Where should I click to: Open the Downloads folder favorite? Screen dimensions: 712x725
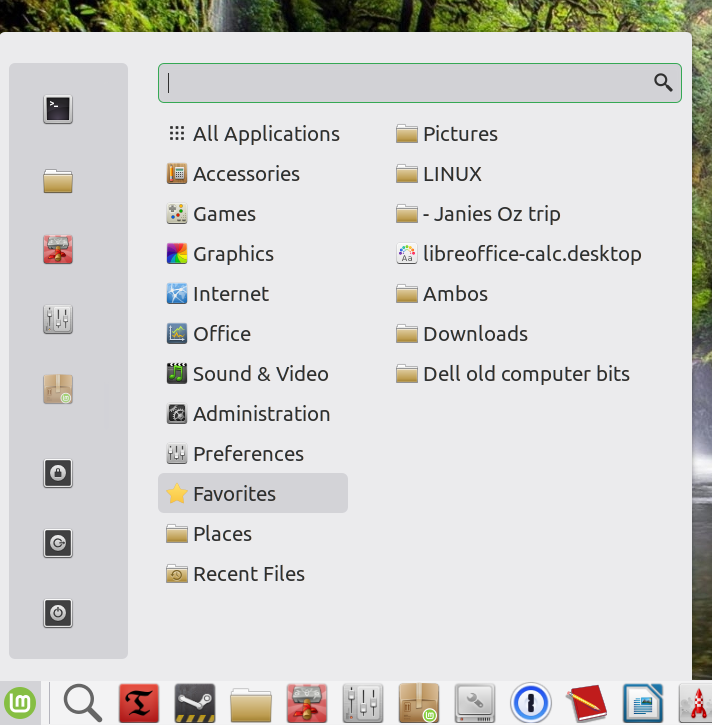click(x=474, y=334)
